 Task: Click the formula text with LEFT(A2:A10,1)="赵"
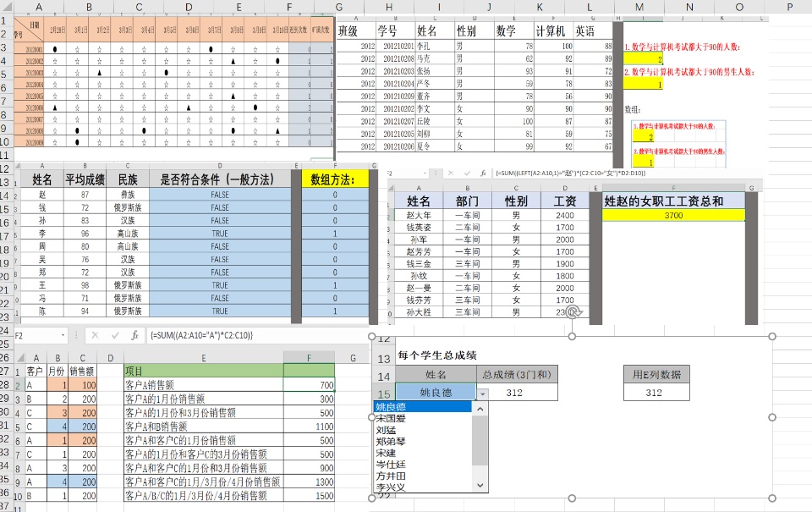(571, 173)
